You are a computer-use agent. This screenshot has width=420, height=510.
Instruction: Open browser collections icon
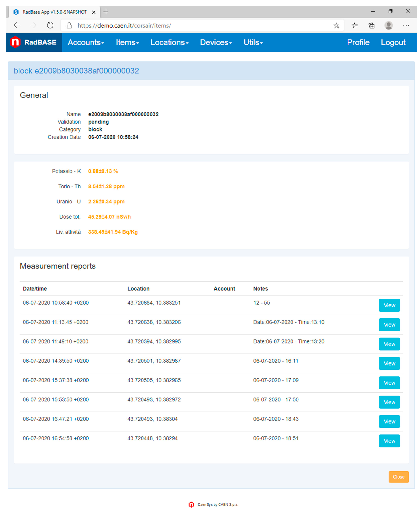click(x=371, y=25)
